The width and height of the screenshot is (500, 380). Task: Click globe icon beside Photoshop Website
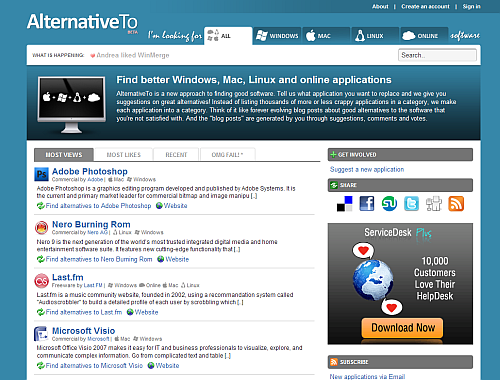159,206
